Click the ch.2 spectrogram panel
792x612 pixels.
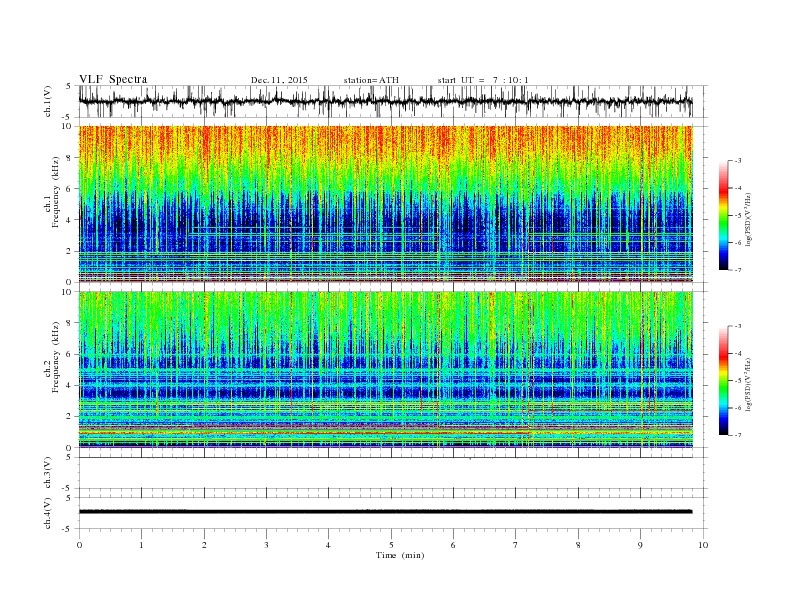point(386,370)
